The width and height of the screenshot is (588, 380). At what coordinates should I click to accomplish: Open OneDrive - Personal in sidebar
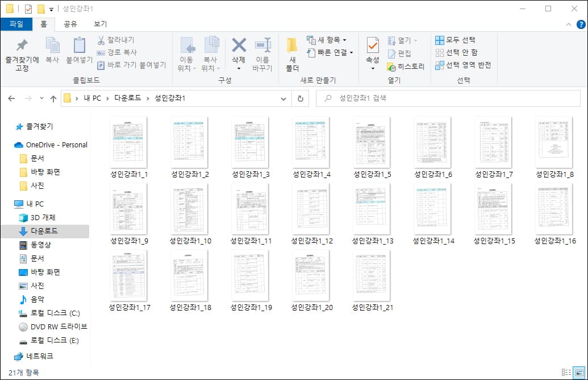(x=51, y=145)
